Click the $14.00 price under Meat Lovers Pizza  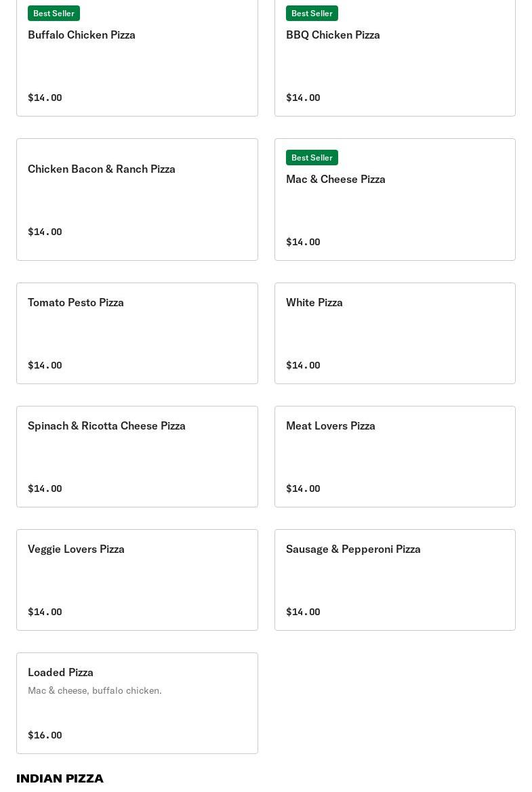[x=303, y=489]
